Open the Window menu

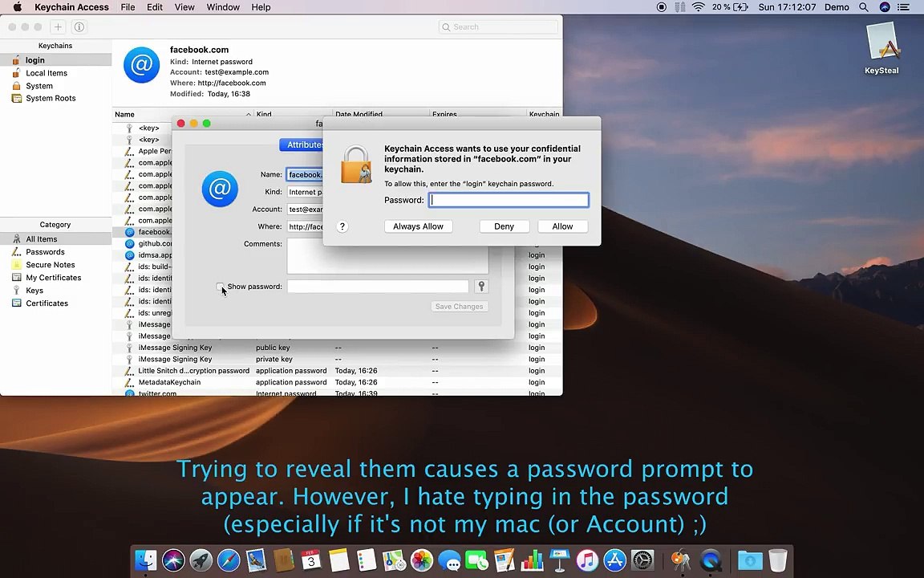point(223,7)
